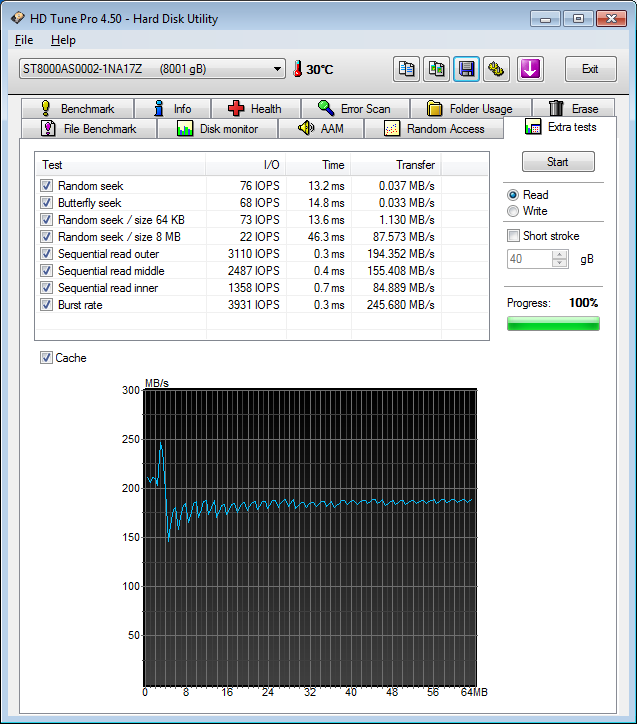Switch to the Info tab

tap(173, 109)
